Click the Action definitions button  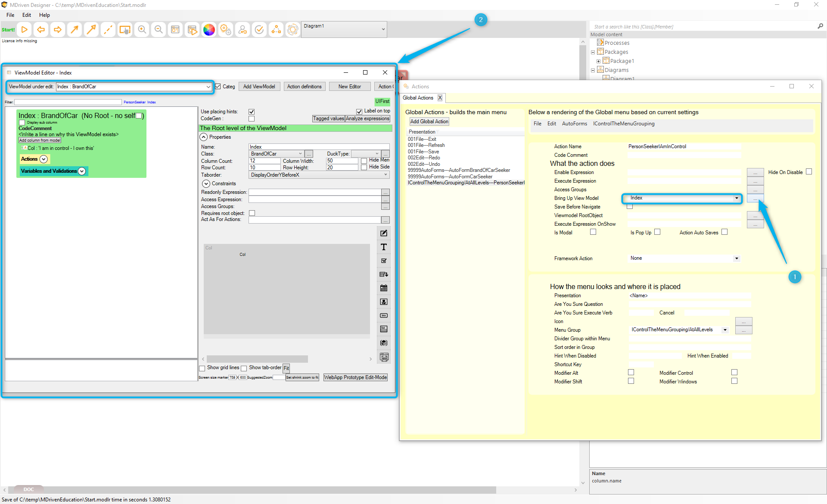click(304, 87)
